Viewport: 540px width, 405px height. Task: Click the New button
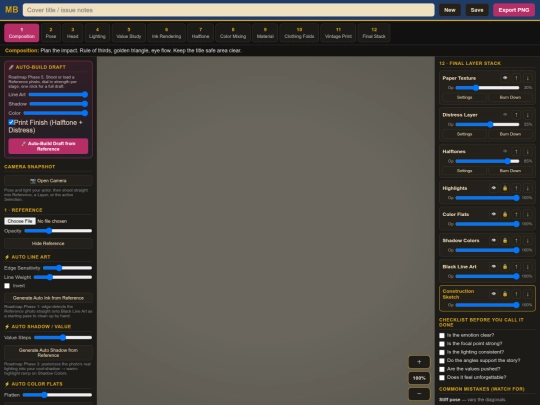click(449, 10)
